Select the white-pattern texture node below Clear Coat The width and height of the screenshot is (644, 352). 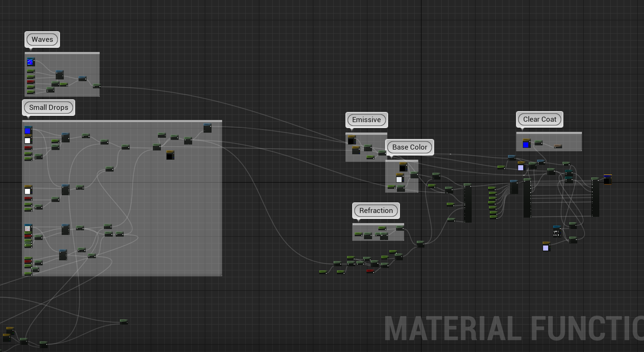(x=557, y=232)
